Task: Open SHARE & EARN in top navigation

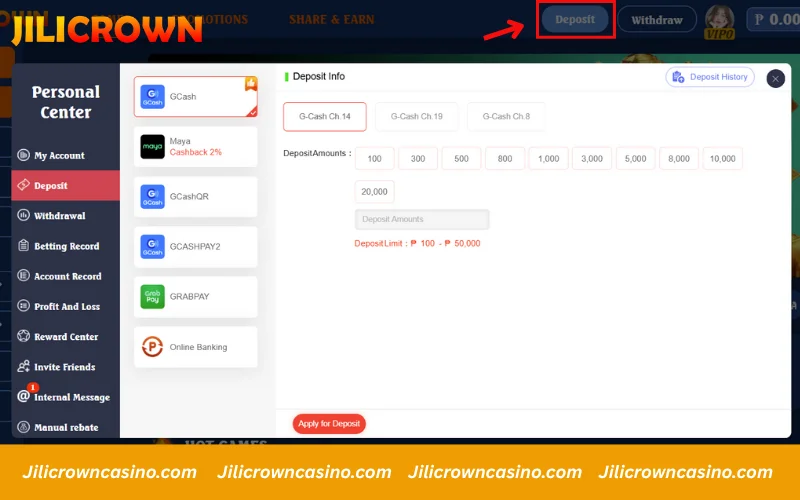Action: (x=332, y=19)
